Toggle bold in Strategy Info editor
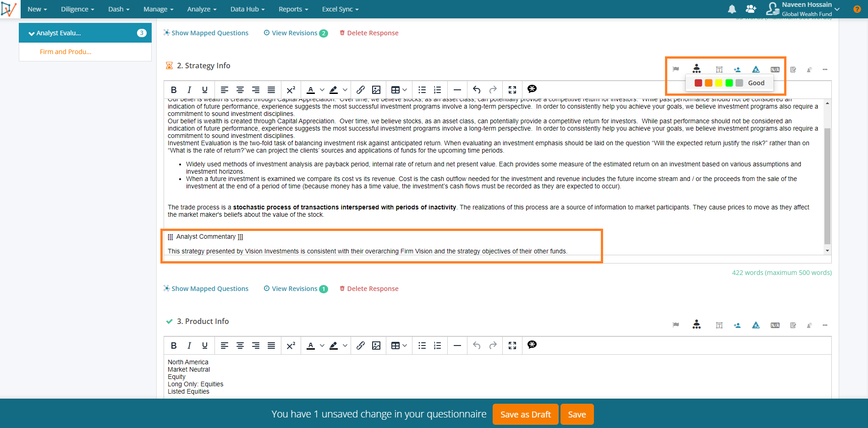This screenshot has width=868, height=428. 174,90
